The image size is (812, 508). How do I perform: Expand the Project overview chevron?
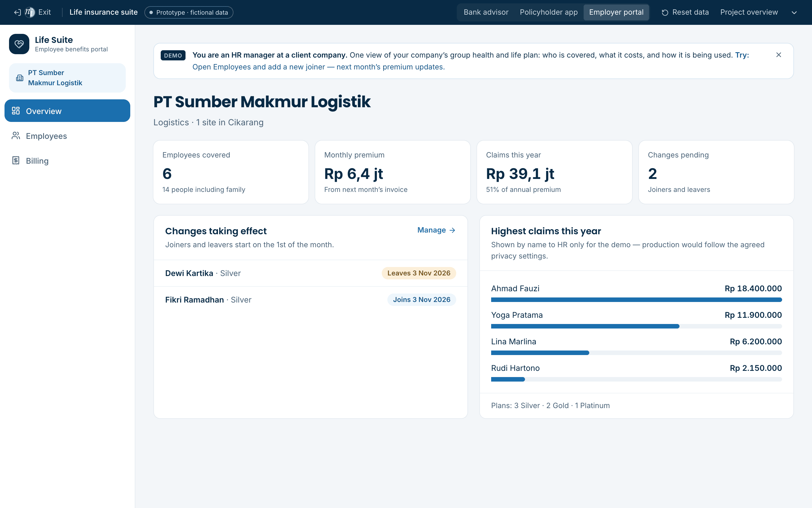(x=794, y=12)
